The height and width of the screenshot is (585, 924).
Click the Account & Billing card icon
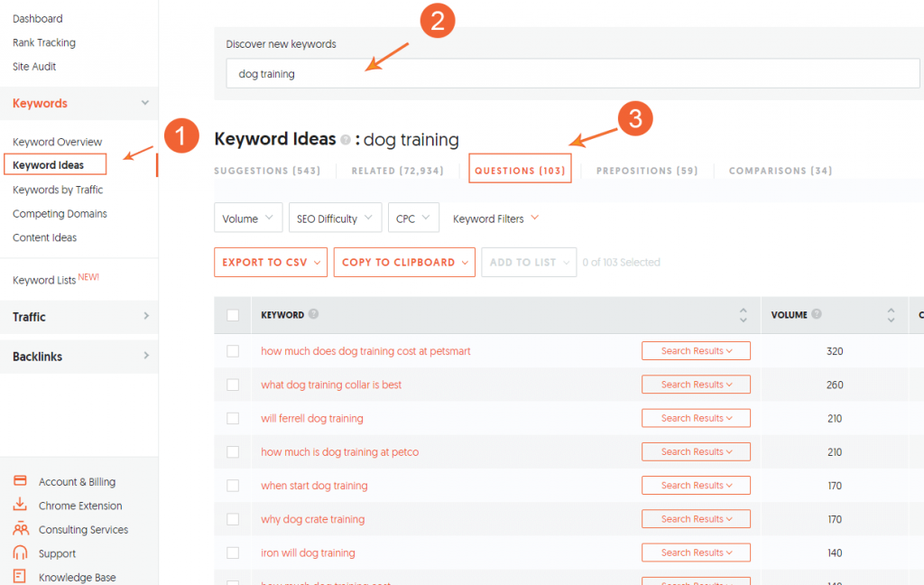click(x=20, y=480)
